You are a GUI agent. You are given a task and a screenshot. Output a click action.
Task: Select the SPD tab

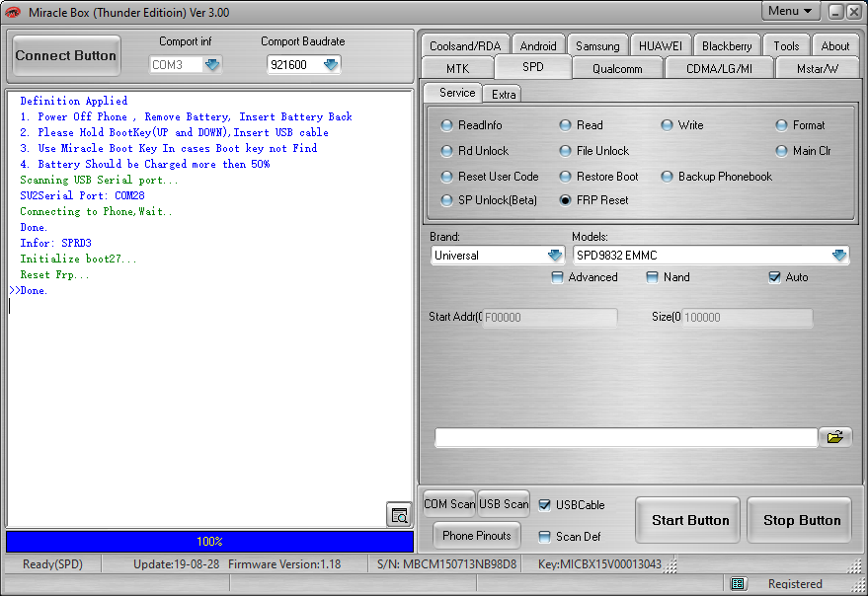[533, 67]
